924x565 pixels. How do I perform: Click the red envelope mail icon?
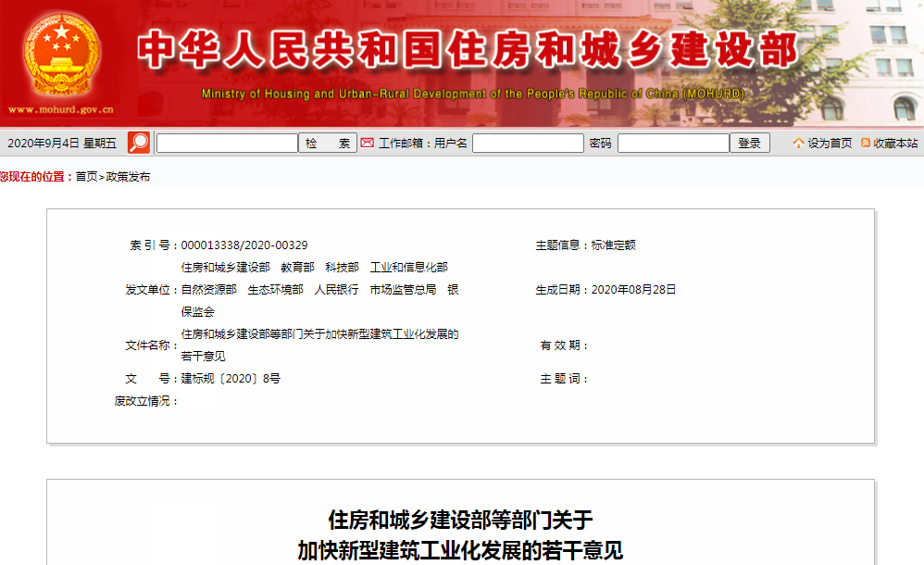coord(368,143)
